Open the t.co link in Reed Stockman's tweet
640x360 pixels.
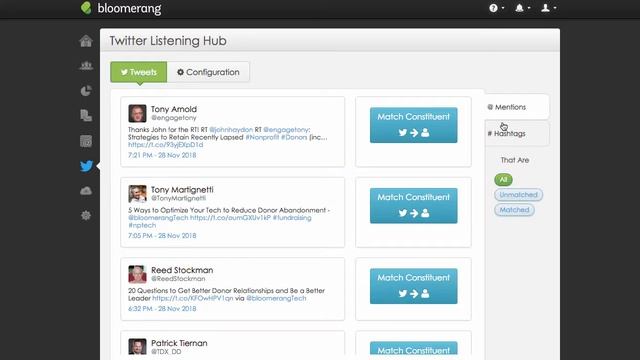pos(193,298)
